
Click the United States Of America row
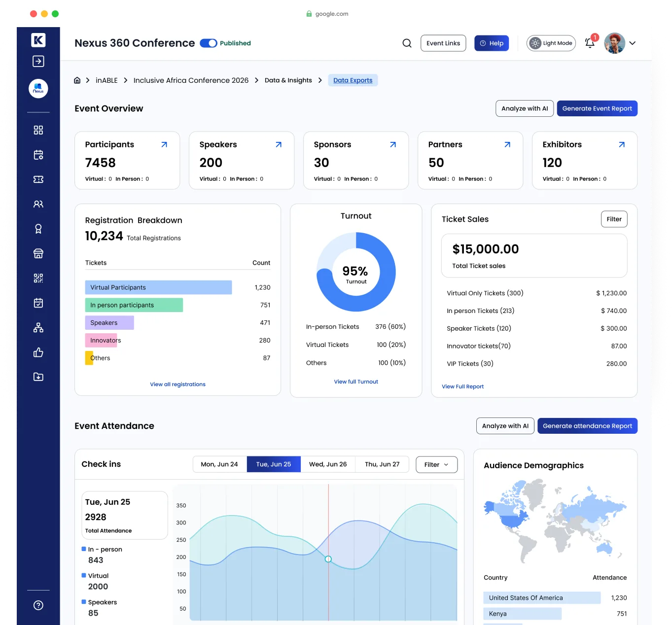pyautogui.click(x=555, y=598)
